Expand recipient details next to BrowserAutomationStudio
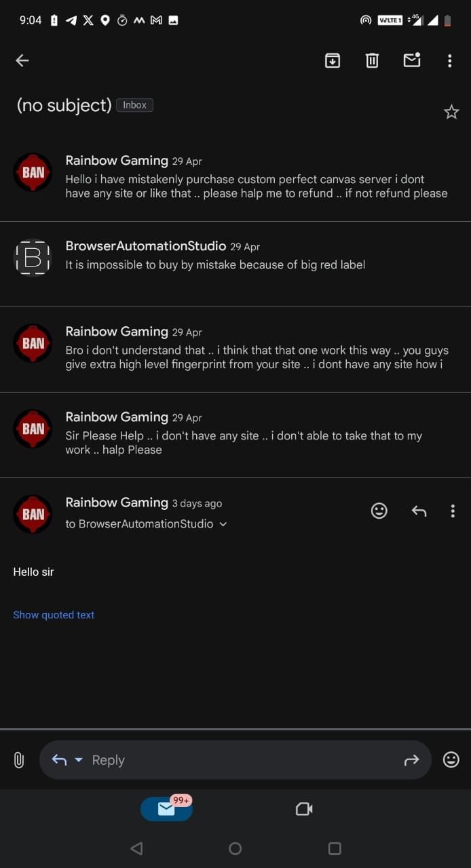The width and height of the screenshot is (471, 868). (x=223, y=524)
